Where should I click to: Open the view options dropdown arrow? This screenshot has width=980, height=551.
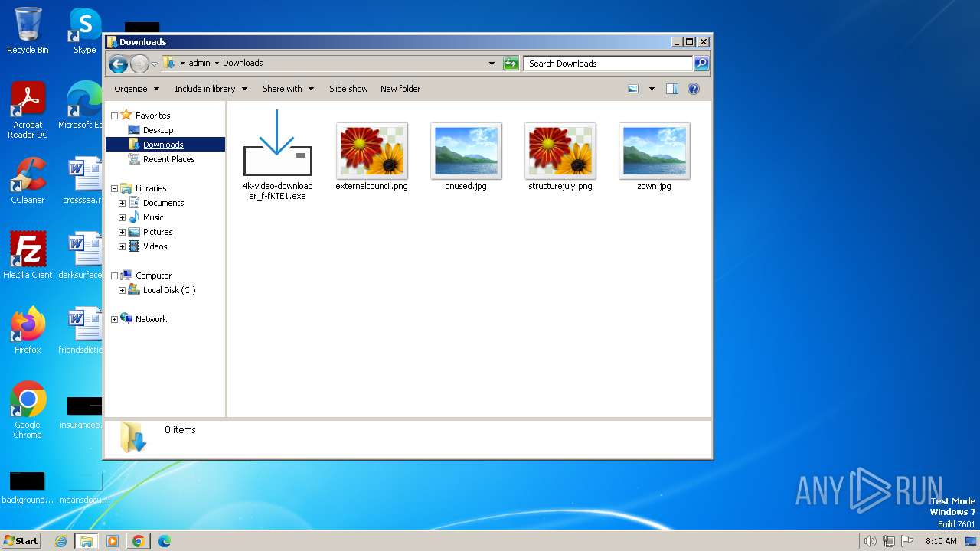tap(652, 89)
